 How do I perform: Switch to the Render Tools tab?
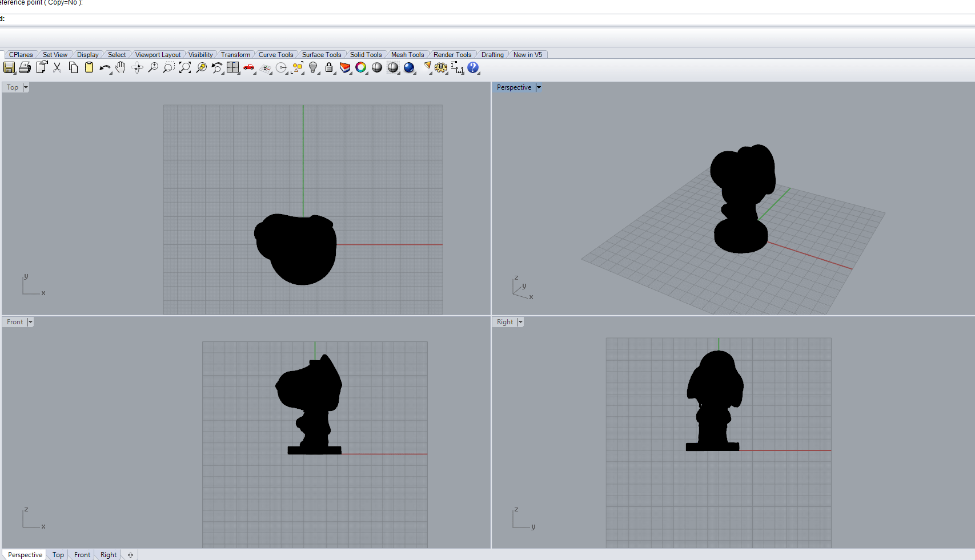pos(452,55)
